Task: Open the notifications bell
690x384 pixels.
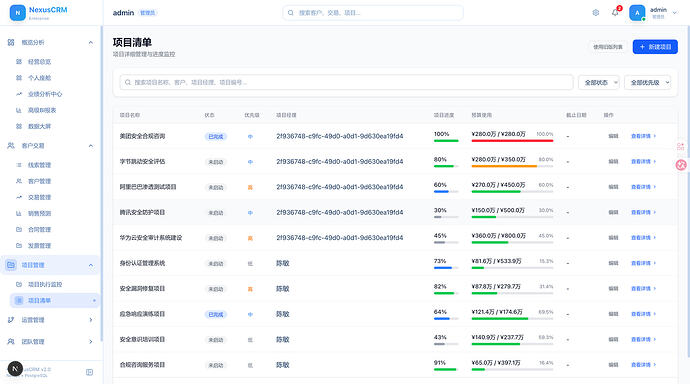Action: (615, 13)
